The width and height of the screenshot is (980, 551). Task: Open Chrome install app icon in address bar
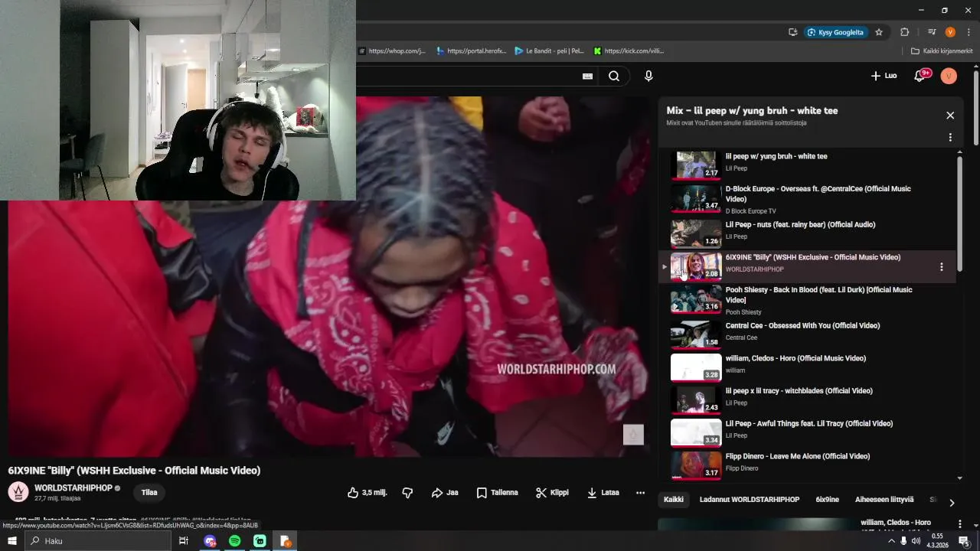(793, 32)
